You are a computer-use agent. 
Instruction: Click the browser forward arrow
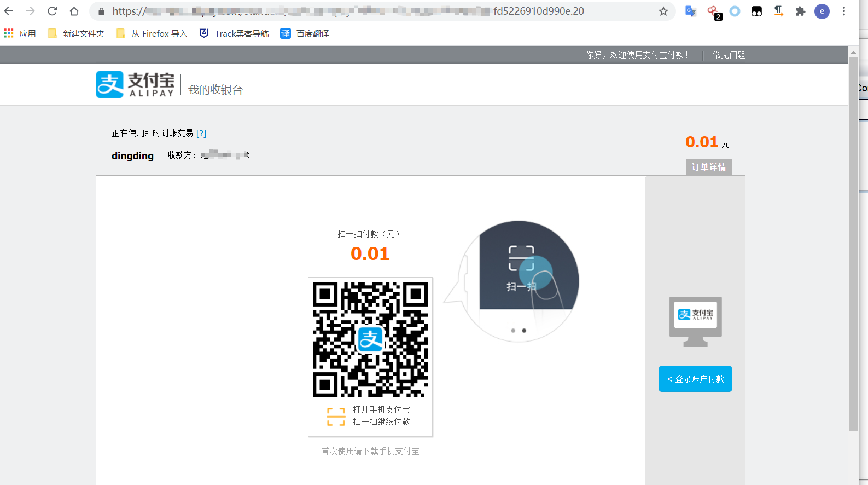(x=30, y=11)
